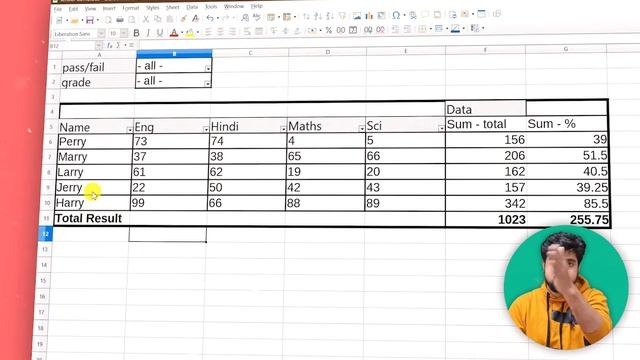The width and height of the screenshot is (640, 360).
Task: Open the font size dropdown
Action: click(x=124, y=33)
